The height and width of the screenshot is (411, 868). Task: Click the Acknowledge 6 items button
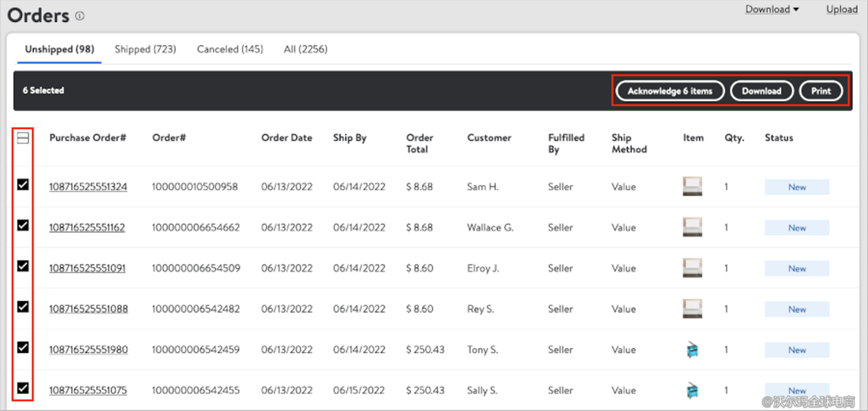coord(669,91)
